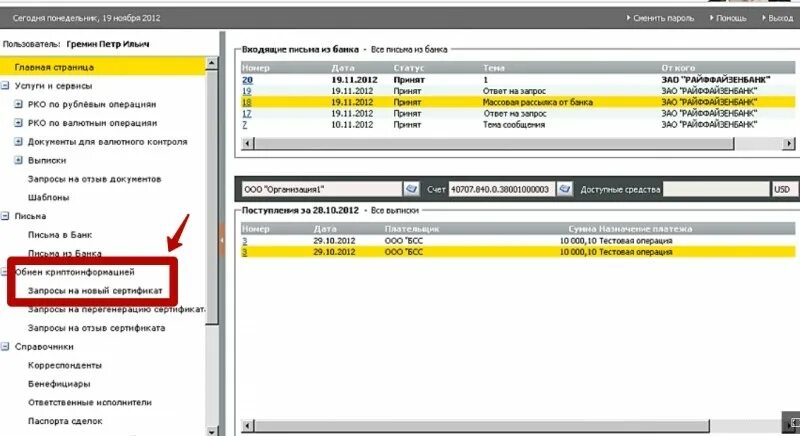
Task: Sort receipts by Плательщик column header
Action: [412, 229]
